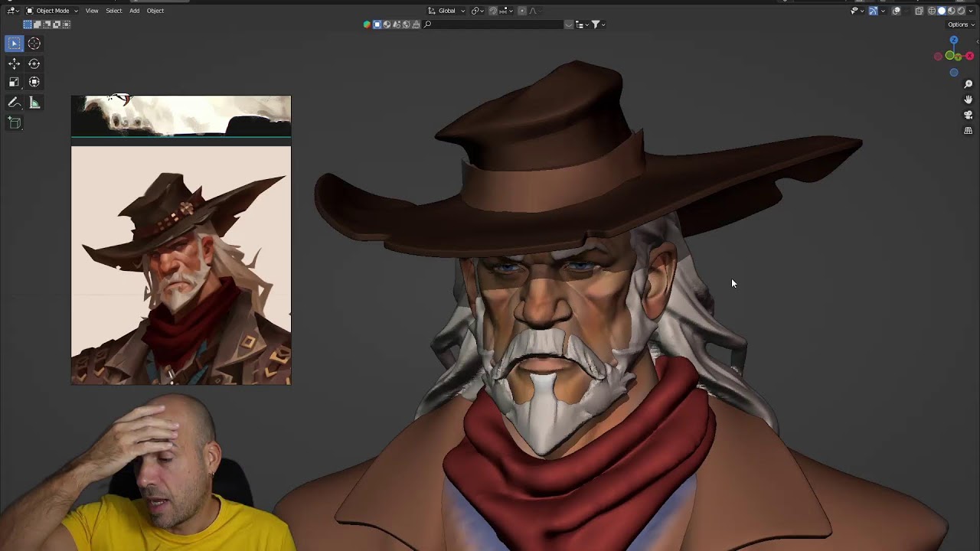The height and width of the screenshot is (551, 980).
Task: Switch to solid viewport shading
Action: tap(942, 11)
